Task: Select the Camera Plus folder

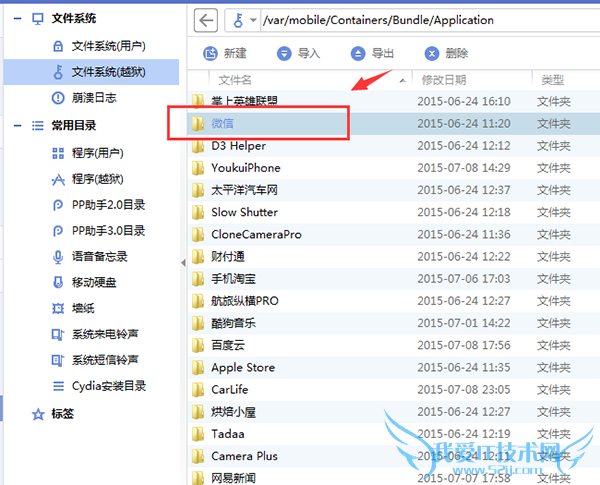Action: [394, 456]
